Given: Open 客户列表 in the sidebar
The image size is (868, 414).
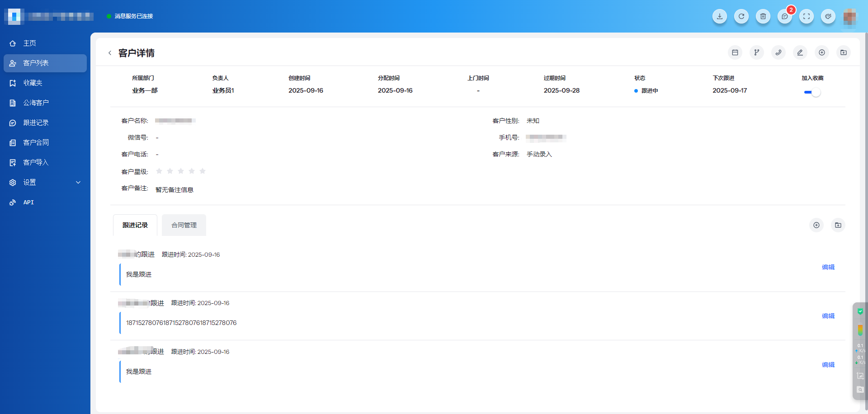Looking at the screenshot, I should click(45, 63).
